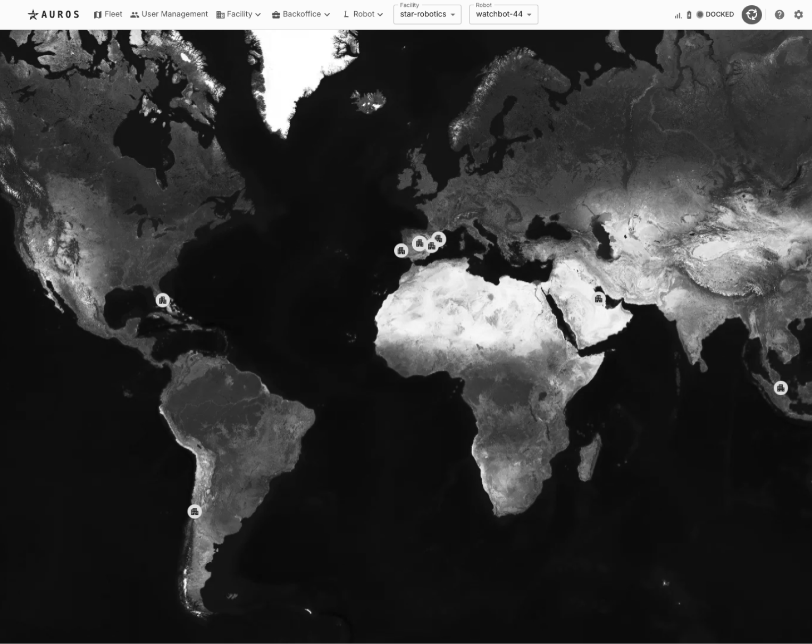812x644 pixels.
Task: Select the facility marker on Arabian Peninsula
Action: (599, 299)
